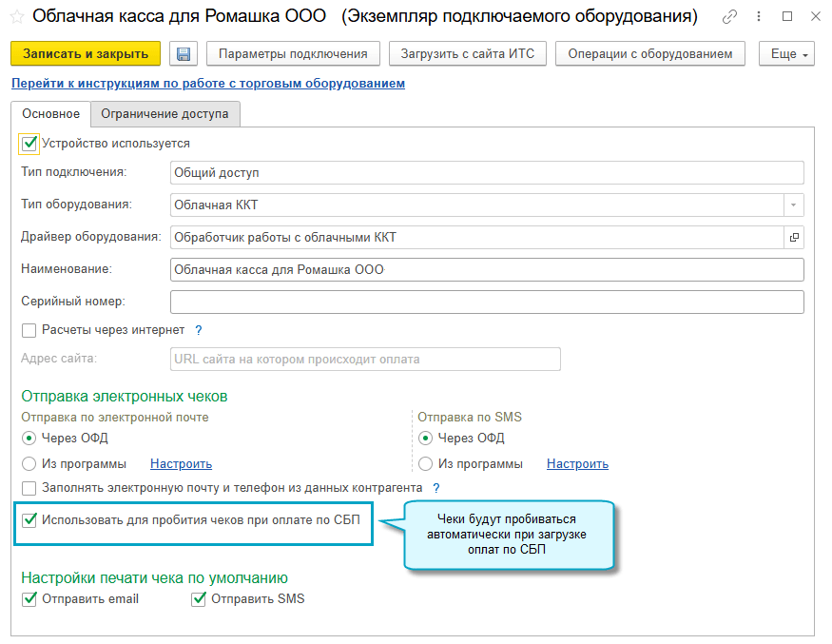
Task: Enable Заполнять электронную почту и телефон checkbox
Action: [x=29, y=488]
